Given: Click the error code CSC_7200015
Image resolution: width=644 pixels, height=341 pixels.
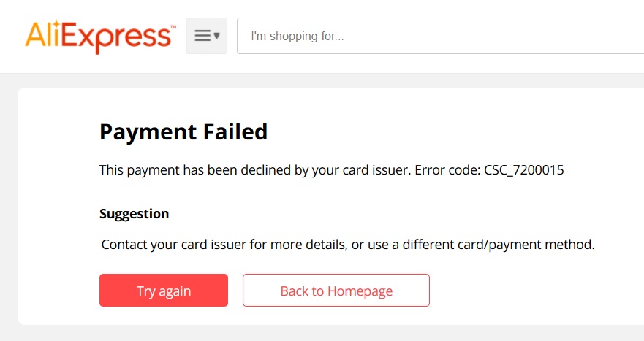Looking at the screenshot, I should point(524,170).
